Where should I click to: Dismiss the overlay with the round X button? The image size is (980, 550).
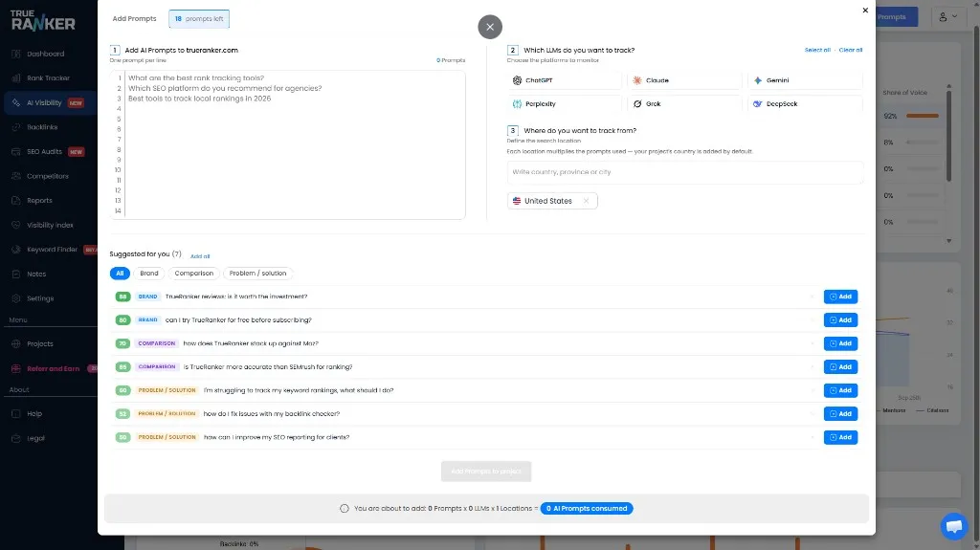tap(490, 27)
